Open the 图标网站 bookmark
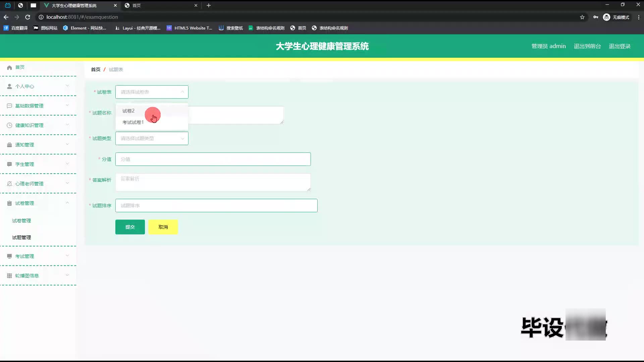644x362 pixels. point(45,28)
